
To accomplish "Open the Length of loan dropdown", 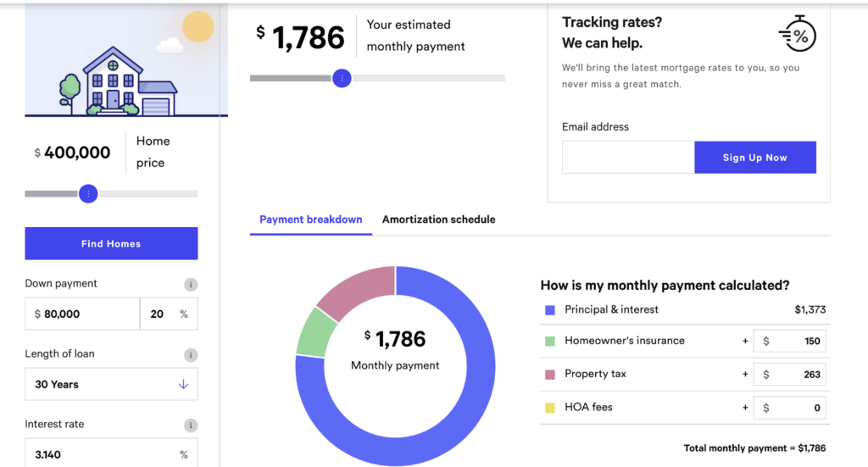I will click(x=111, y=384).
